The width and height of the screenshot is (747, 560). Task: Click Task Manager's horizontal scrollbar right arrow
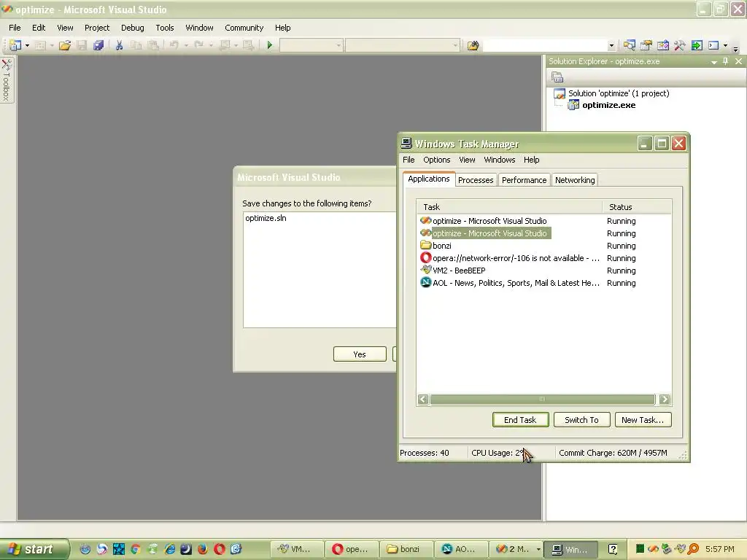(665, 399)
